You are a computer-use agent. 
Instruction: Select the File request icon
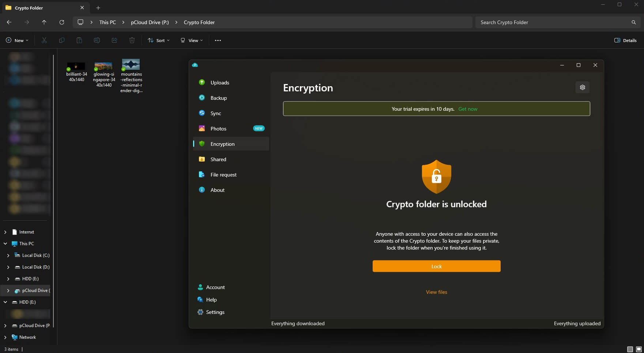point(202,174)
